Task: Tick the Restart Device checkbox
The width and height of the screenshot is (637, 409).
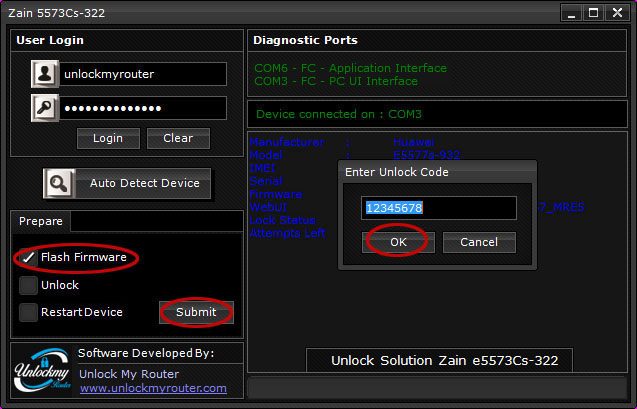Action: 28,312
